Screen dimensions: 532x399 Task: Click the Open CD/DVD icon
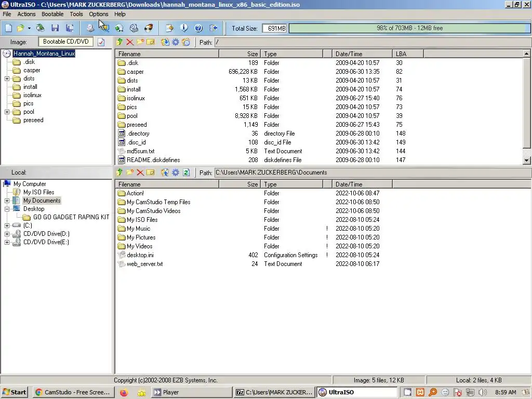(41, 28)
